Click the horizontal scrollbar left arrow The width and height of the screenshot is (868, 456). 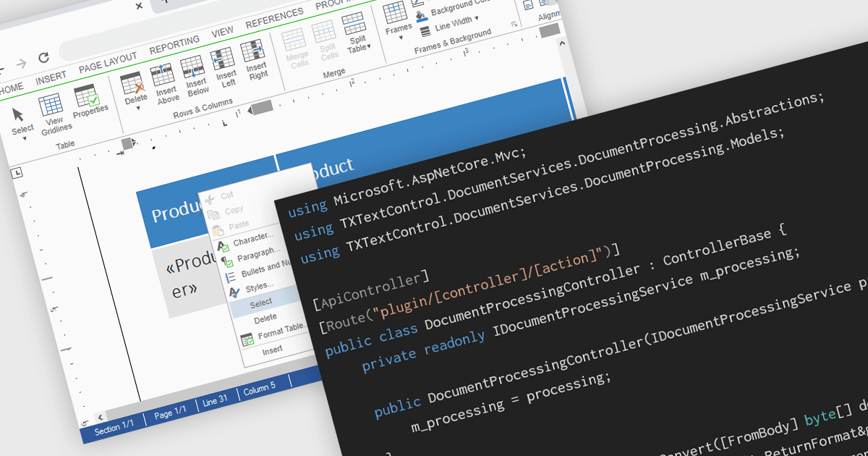tap(101, 418)
